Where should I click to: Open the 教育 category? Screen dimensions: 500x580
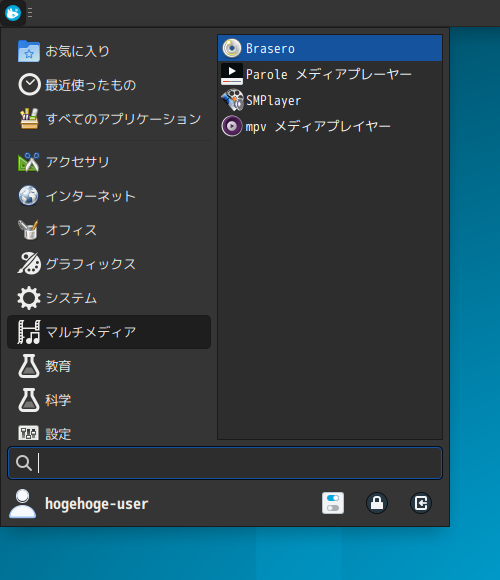pos(109,366)
